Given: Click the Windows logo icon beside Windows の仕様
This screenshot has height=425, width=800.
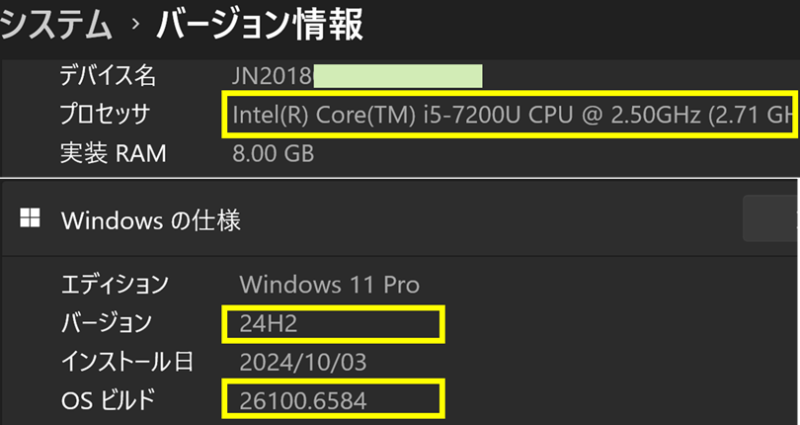Looking at the screenshot, I should point(31,220).
